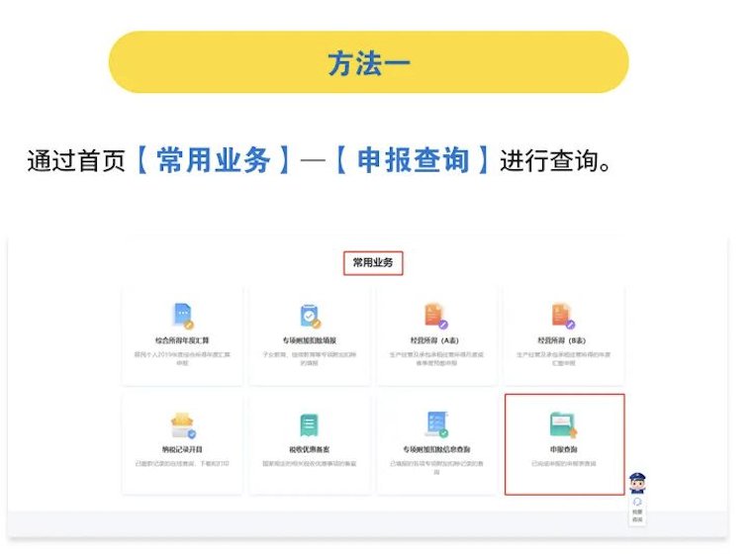This screenshot has width=750, height=560.
Task: Open the 经营所得(A表) orange form icon
Action: [436, 317]
